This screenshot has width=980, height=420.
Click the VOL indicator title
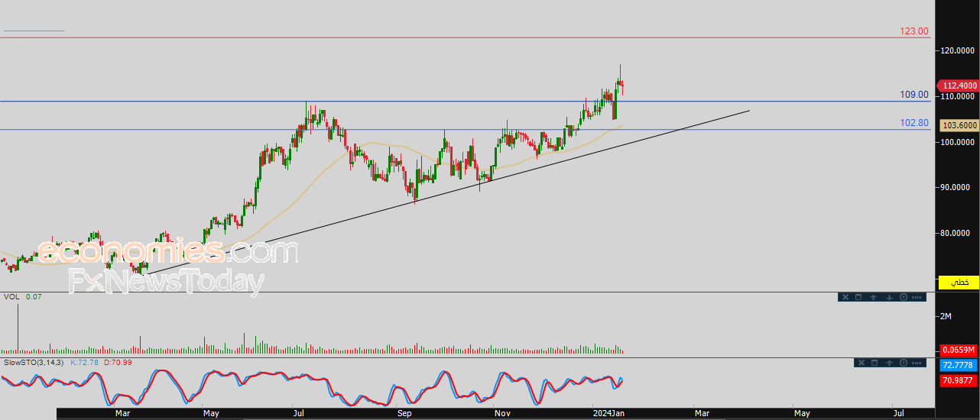coord(11,296)
